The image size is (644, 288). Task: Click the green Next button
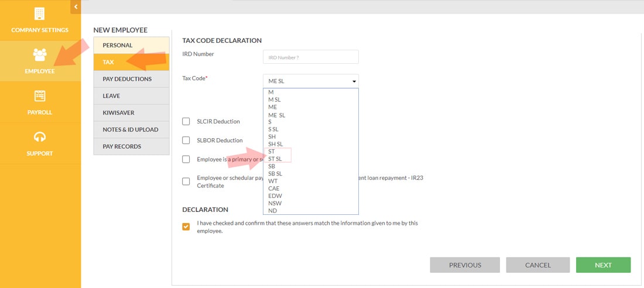[604, 265]
